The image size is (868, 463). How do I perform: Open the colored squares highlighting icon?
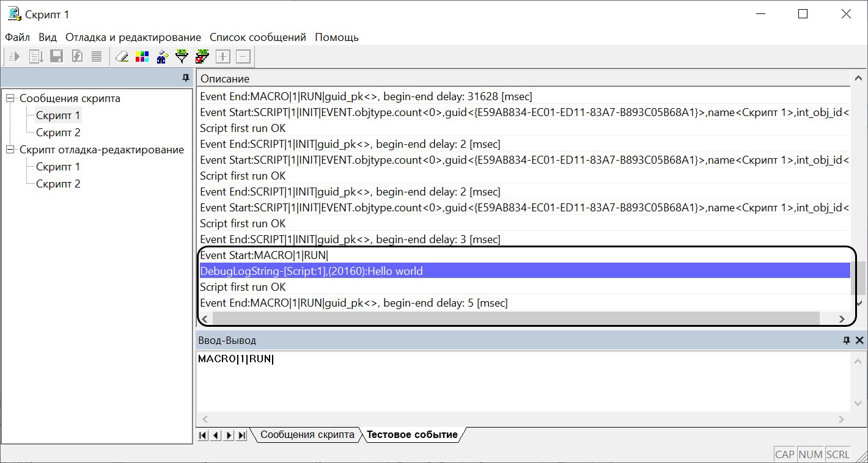[142, 57]
